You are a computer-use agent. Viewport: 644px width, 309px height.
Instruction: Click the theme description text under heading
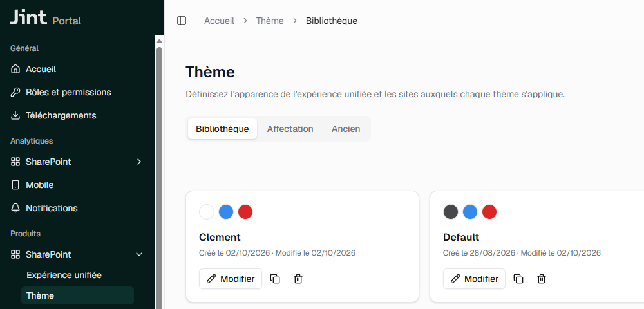tap(375, 95)
